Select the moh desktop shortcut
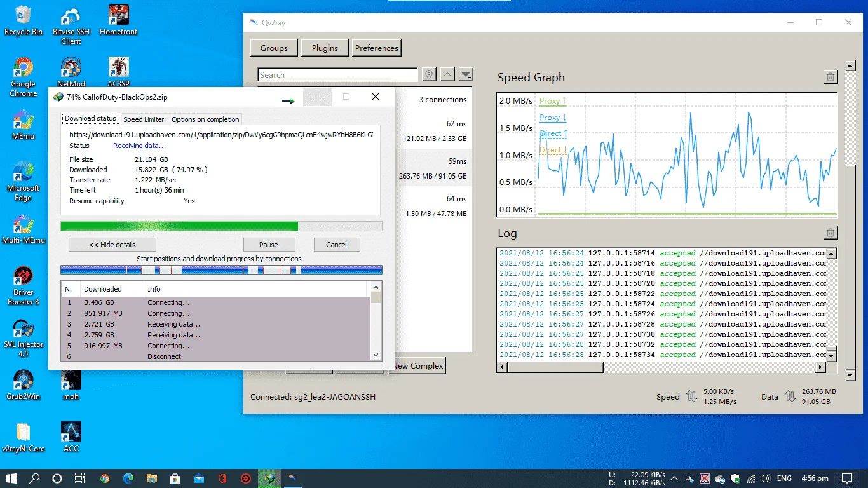 [x=71, y=385]
